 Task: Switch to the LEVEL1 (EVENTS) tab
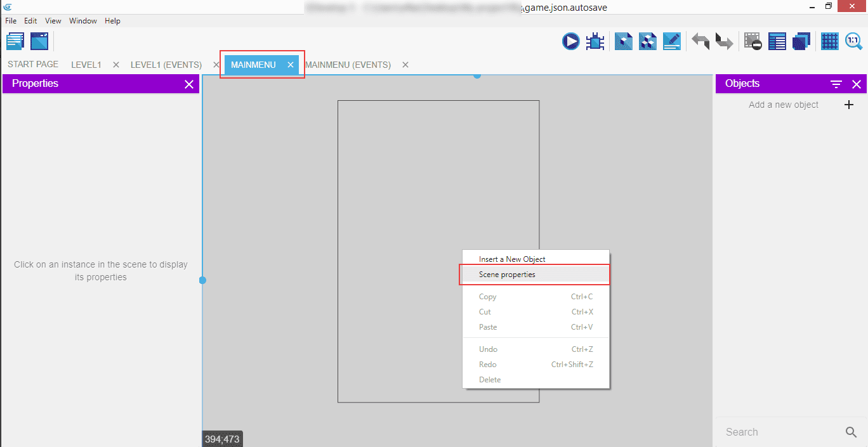coord(166,65)
